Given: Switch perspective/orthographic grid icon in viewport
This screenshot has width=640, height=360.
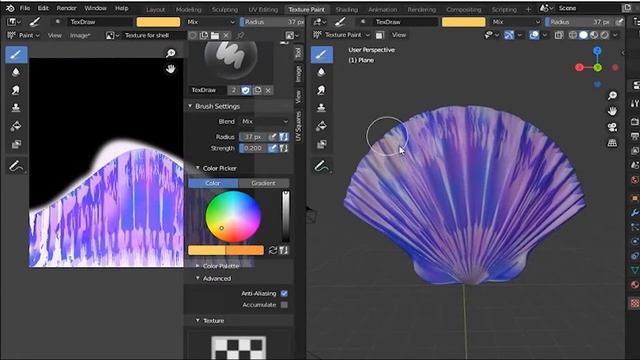Looking at the screenshot, I should click(x=612, y=142).
